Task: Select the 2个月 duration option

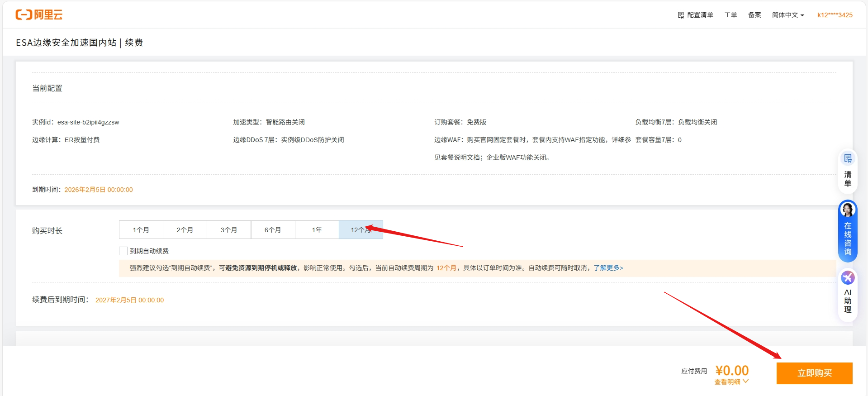Action: (x=185, y=230)
